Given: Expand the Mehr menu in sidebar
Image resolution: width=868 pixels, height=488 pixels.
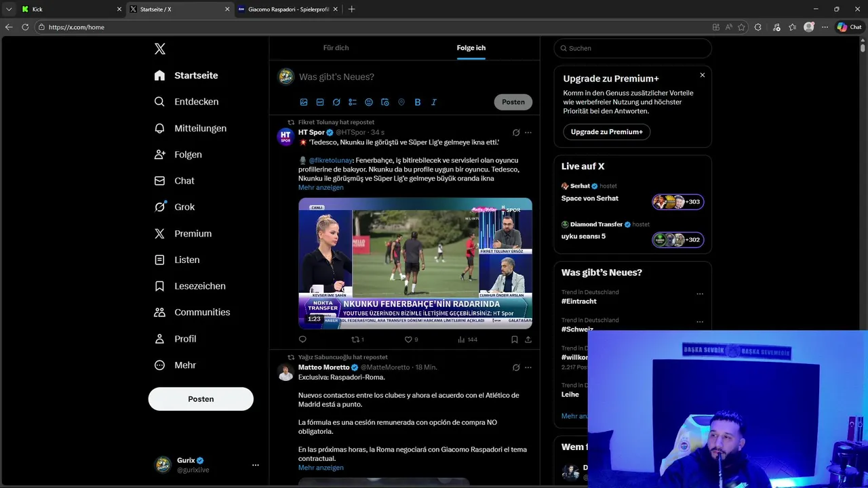Looking at the screenshot, I should pyautogui.click(x=174, y=365).
